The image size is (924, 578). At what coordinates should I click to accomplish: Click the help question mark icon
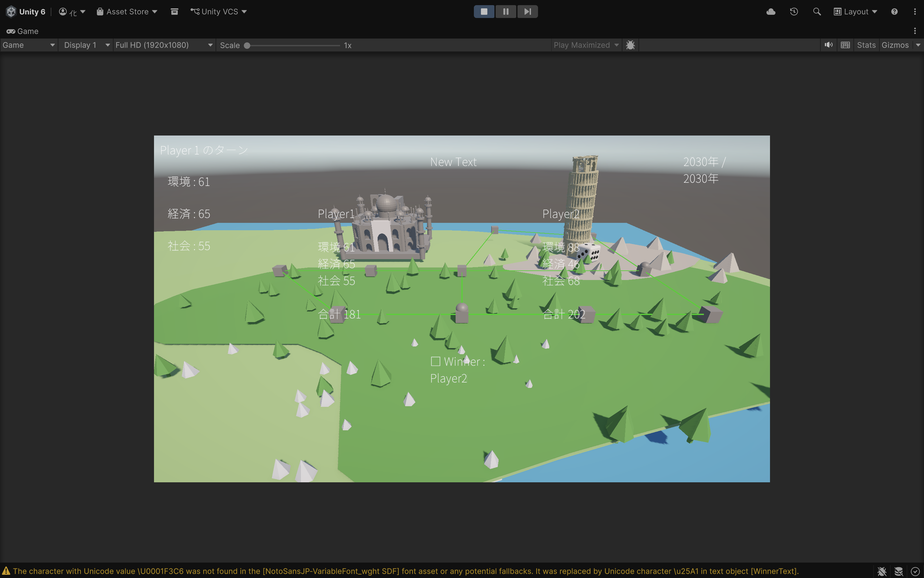click(x=894, y=12)
